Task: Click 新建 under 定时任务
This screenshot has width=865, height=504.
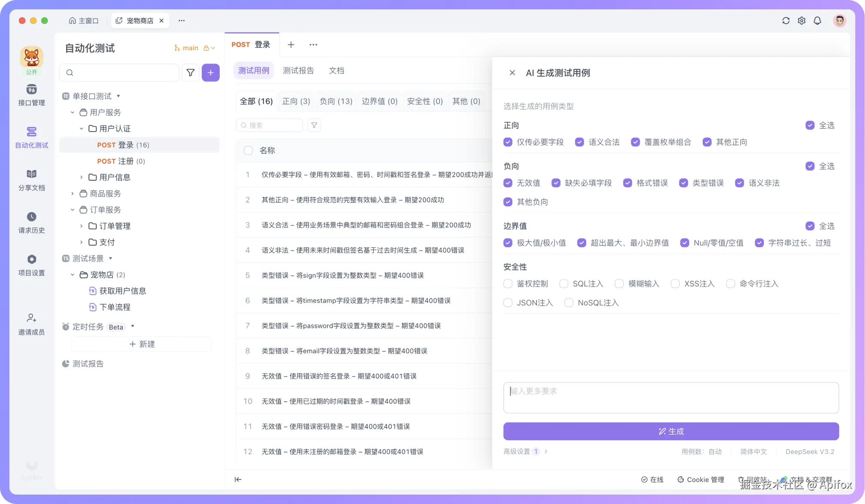Action: click(142, 344)
